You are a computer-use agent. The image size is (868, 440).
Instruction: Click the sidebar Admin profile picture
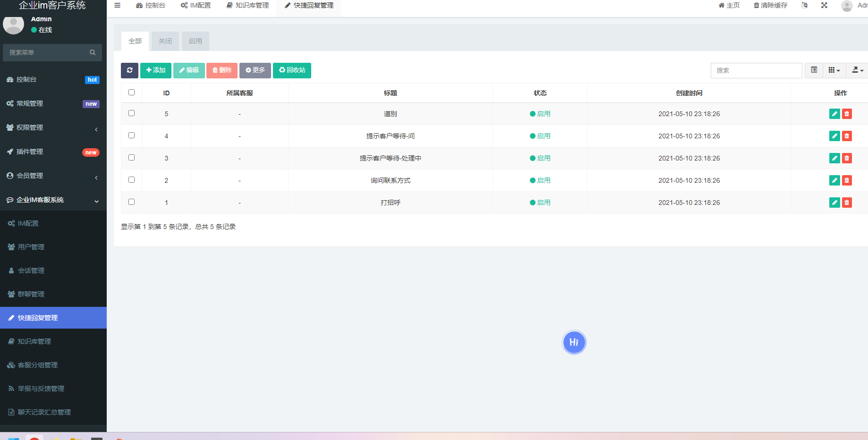click(x=13, y=24)
